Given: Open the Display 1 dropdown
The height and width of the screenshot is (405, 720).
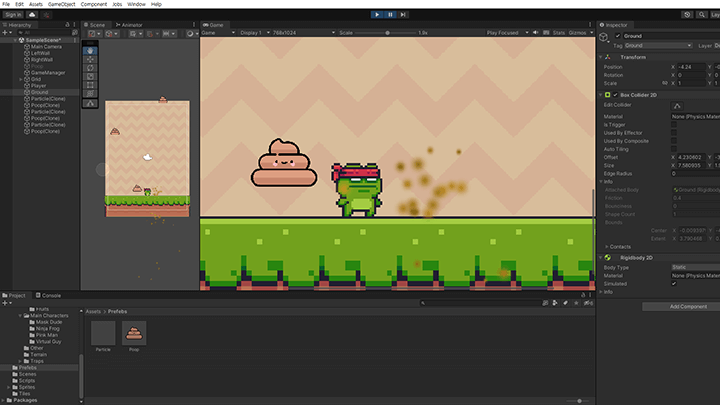Looking at the screenshot, I should [254, 33].
